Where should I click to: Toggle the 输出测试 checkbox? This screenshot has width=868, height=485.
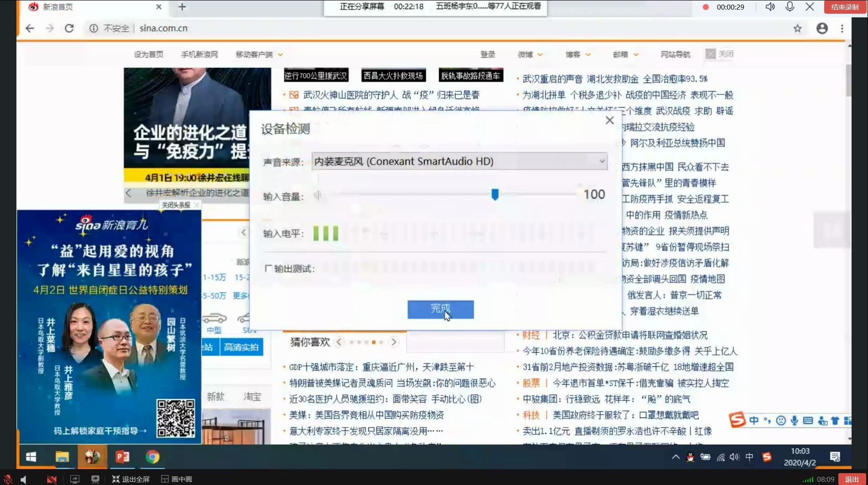point(268,269)
